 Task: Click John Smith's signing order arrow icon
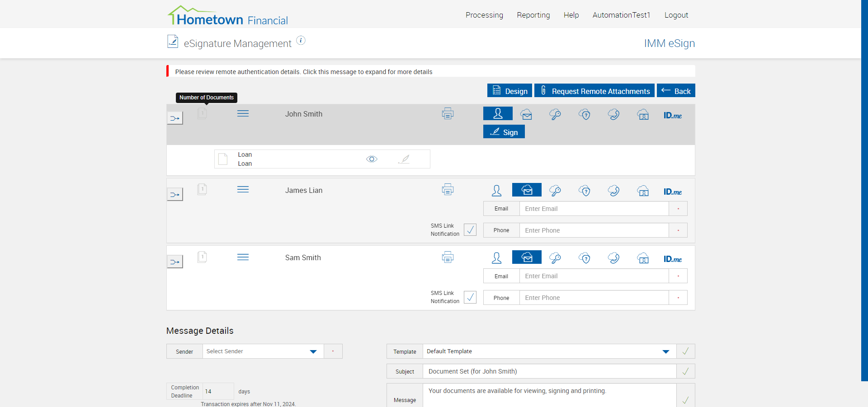coord(175,118)
